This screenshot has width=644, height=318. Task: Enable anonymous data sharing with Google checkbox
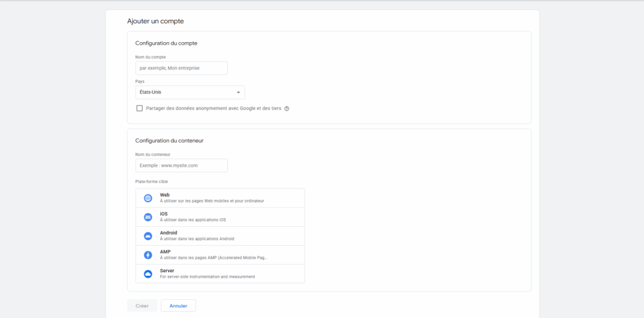pos(140,108)
